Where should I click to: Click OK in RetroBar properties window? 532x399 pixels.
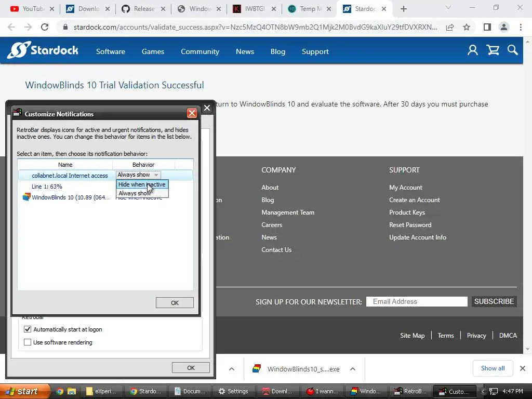click(x=191, y=367)
